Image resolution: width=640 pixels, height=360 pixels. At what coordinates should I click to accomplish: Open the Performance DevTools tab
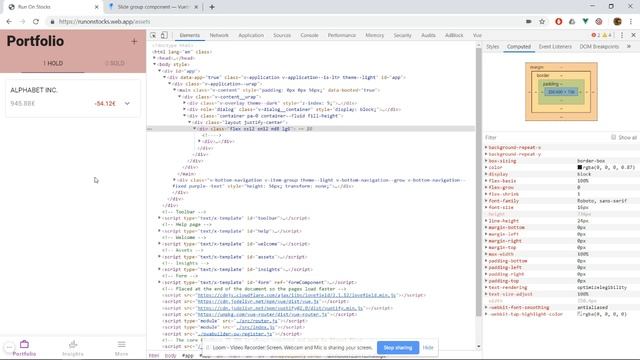(x=342, y=36)
